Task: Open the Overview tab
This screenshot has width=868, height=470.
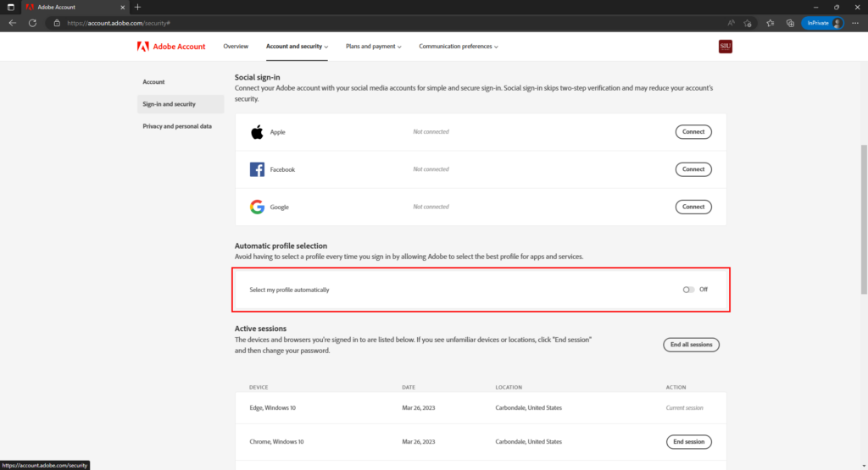Action: click(x=236, y=47)
